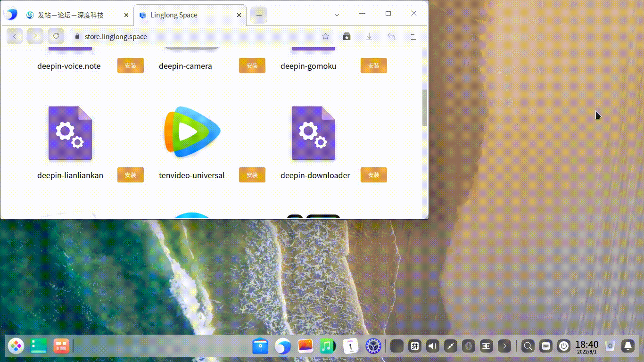
Task: Install deepin-lianliankan with its 安装 button
Action: [x=131, y=175]
